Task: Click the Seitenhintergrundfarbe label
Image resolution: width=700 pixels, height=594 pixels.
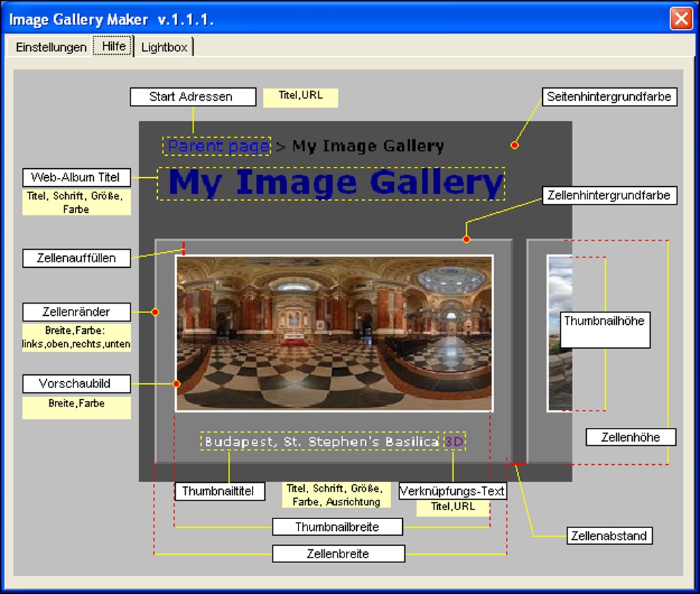Action: [x=609, y=97]
